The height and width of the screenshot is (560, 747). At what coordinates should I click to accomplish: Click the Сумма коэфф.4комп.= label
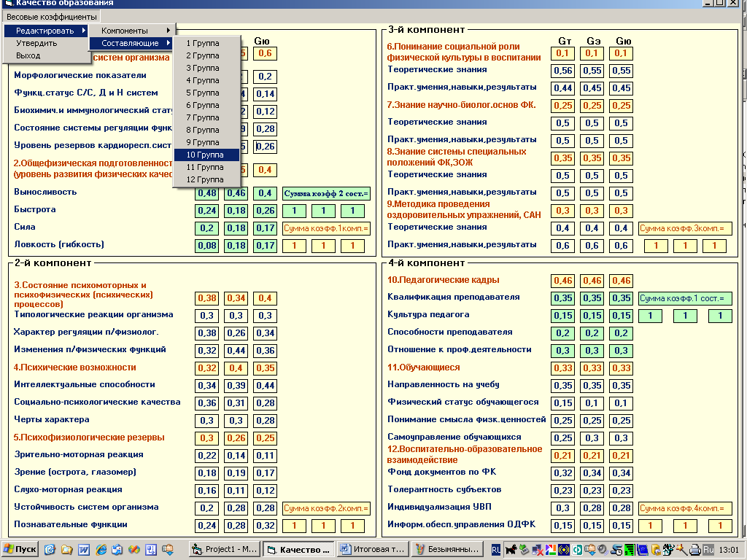pyautogui.click(x=684, y=508)
